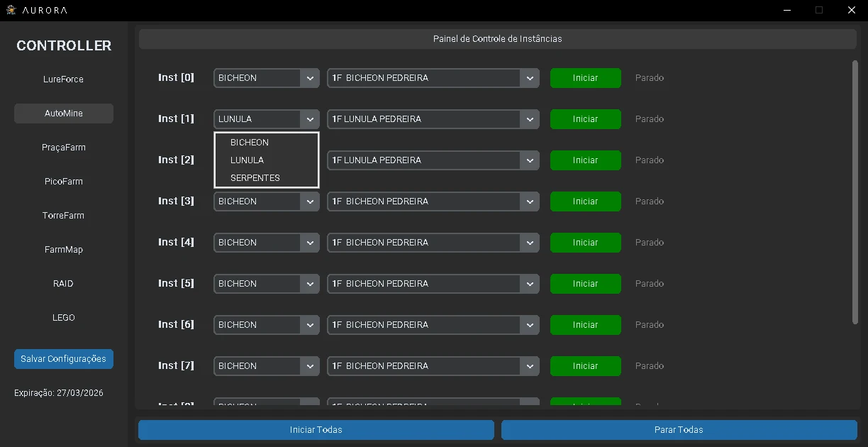Choose LUNULA in the dropdown list
This screenshot has width=868, height=447.
click(x=247, y=160)
